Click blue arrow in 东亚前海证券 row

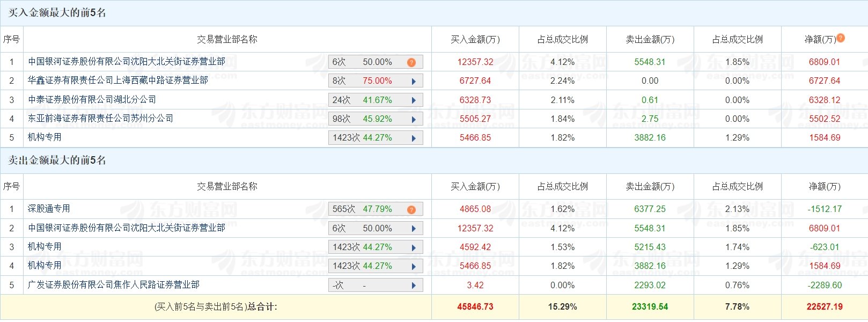(414, 119)
